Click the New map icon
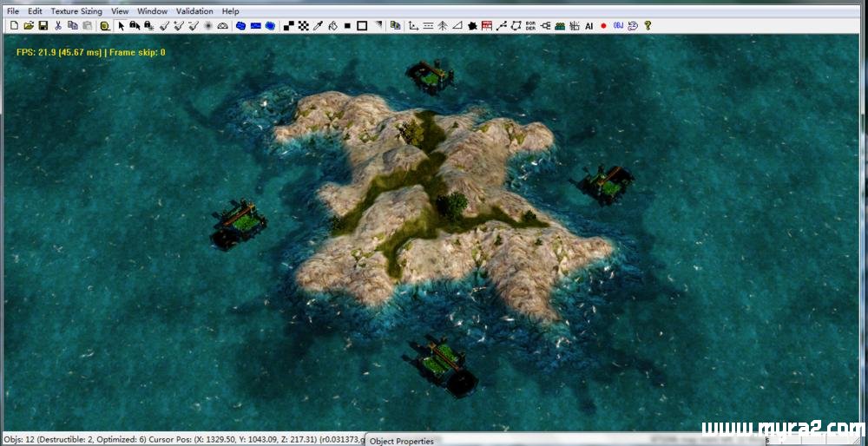The width and height of the screenshot is (868, 446). point(15,26)
